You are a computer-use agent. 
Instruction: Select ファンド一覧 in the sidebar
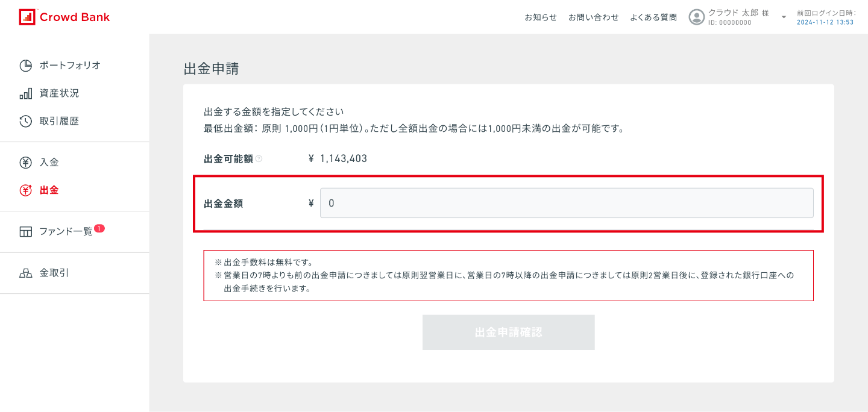click(x=66, y=231)
